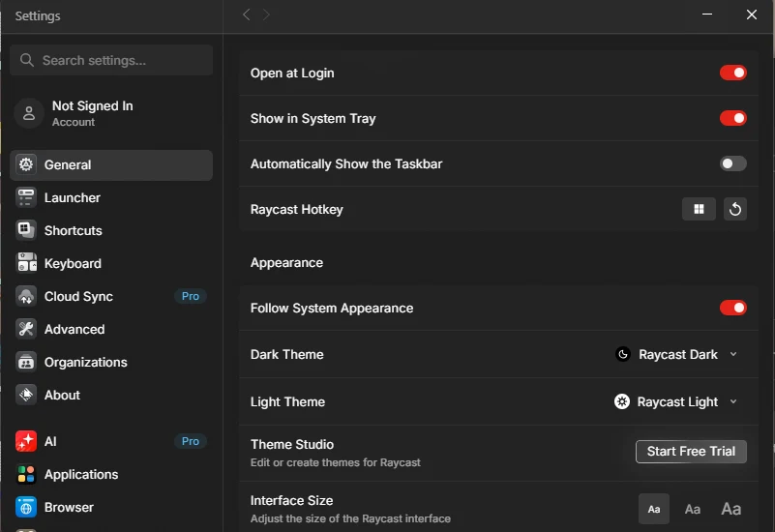Screen dimensions: 775x532
Task: Toggle Follow System Appearance switch
Action: 733,308
